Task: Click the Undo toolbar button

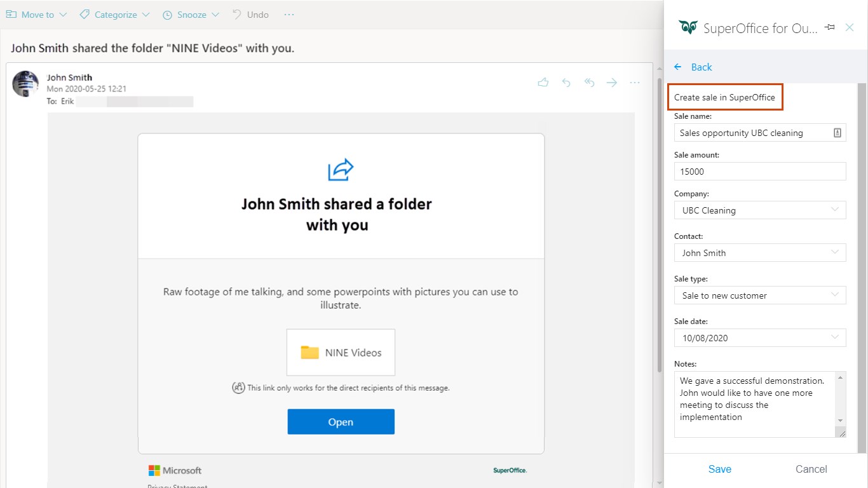Action: click(250, 14)
